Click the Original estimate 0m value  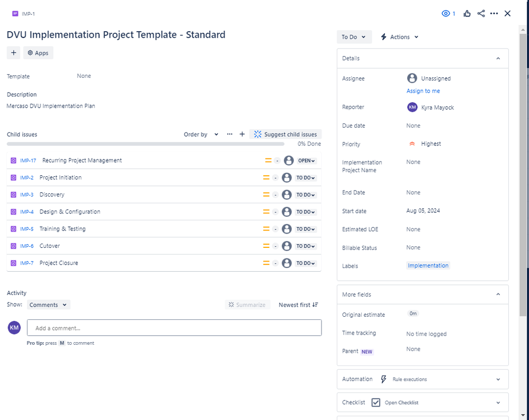[413, 314]
